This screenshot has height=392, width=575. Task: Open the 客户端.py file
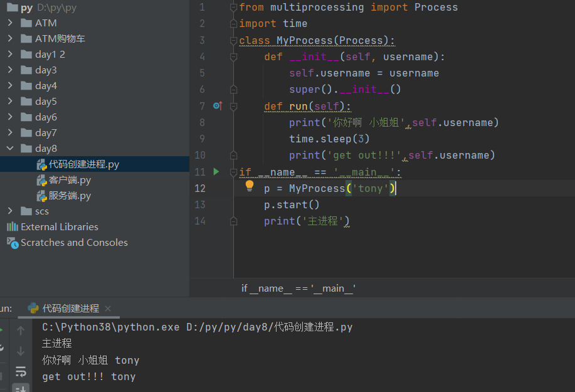(70, 180)
